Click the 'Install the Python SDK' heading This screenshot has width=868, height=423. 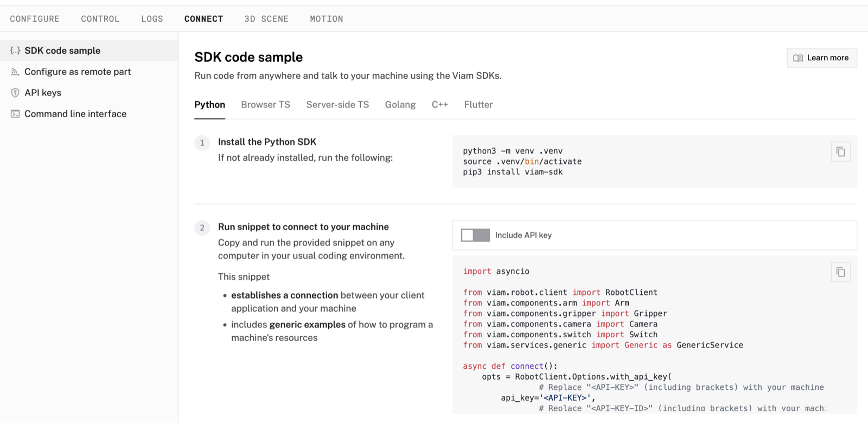pos(267,142)
